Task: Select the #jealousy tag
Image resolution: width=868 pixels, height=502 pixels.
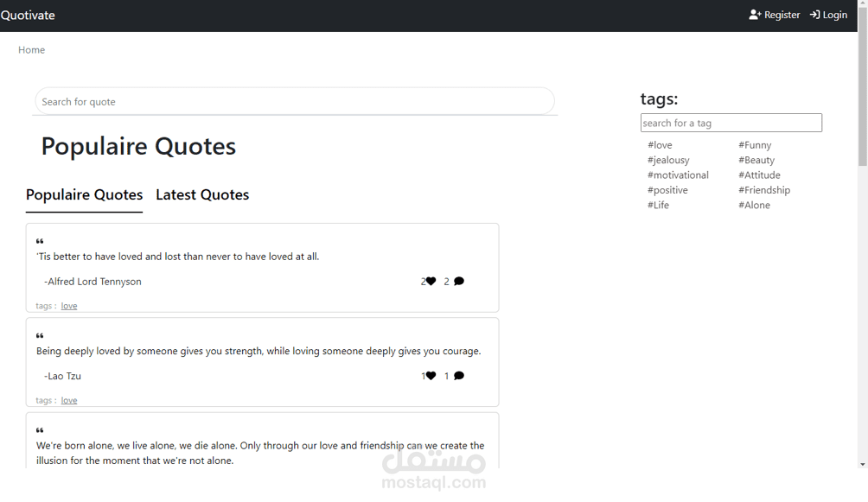Action: pos(668,160)
